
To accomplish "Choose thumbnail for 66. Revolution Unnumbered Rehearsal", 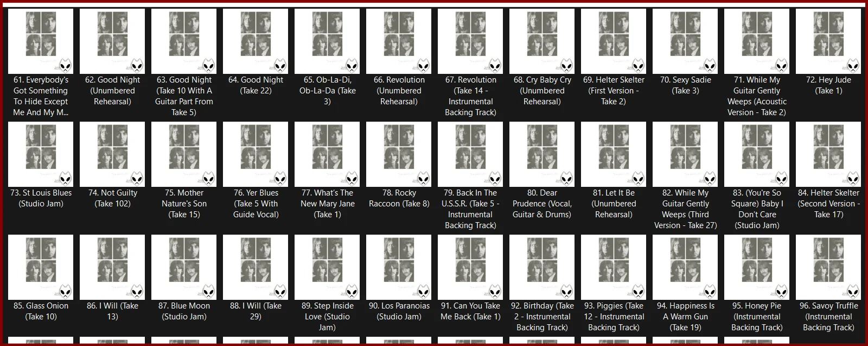I will coord(399,41).
